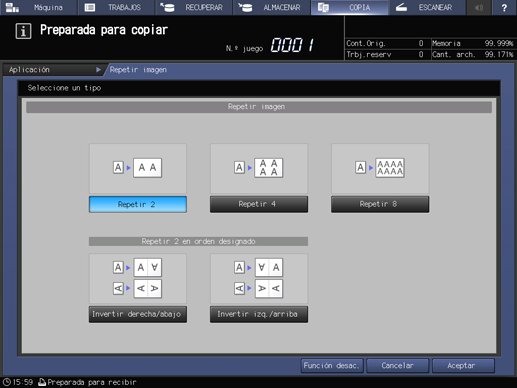
Task: Open the RECUPERAR tab
Action: coord(194,7)
